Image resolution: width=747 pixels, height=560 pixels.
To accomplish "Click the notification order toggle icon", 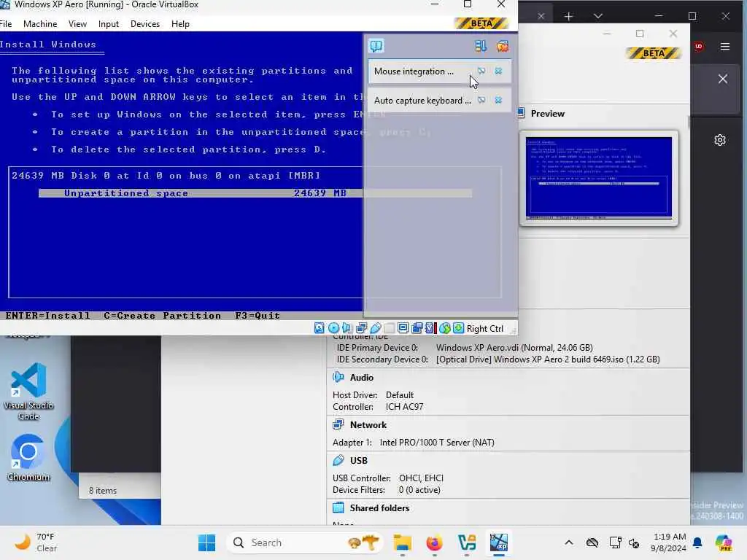I will [481, 46].
